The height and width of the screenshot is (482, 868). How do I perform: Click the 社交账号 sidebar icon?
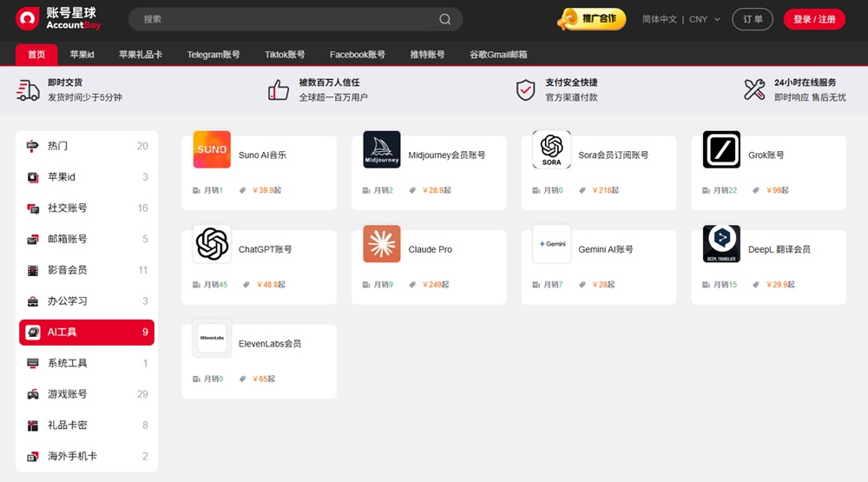pos(33,208)
